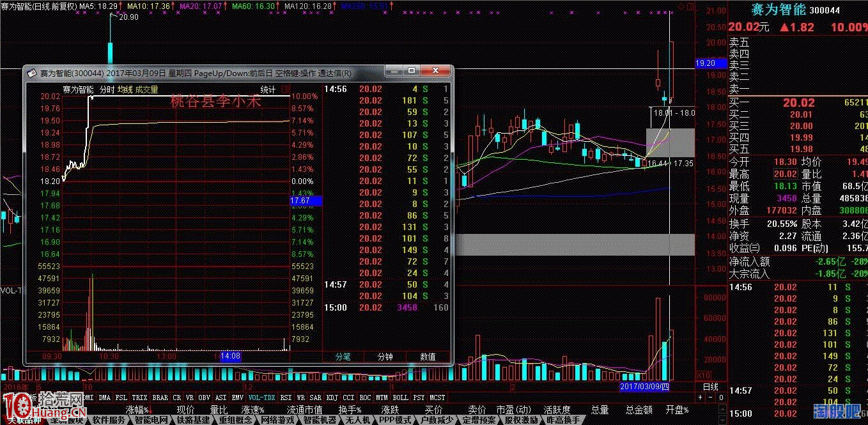Switch to the 数值 tab in popup
This screenshot has width=868, height=425.
click(x=428, y=357)
